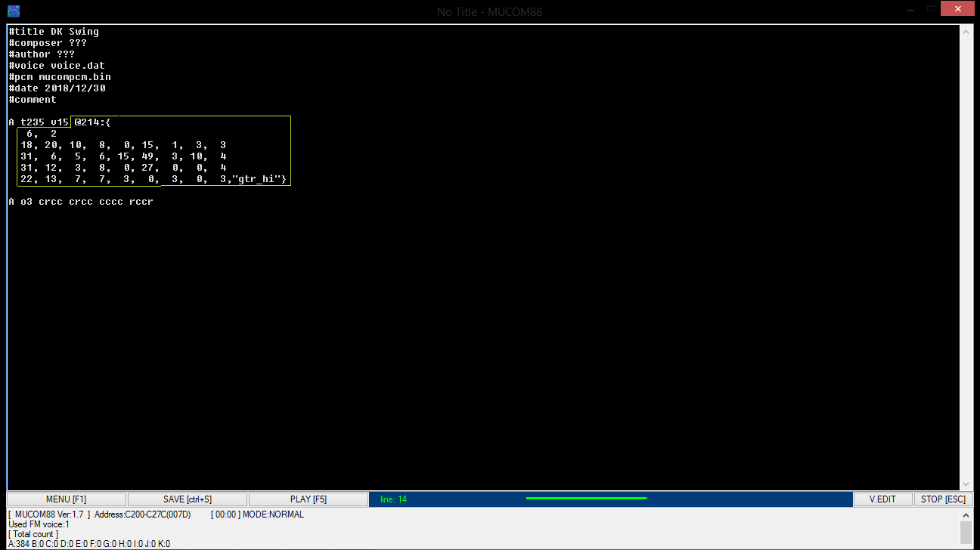Viewport: 980px width, 550px height.
Task: Click the log panel scrollbar thumb
Action: [x=966, y=532]
